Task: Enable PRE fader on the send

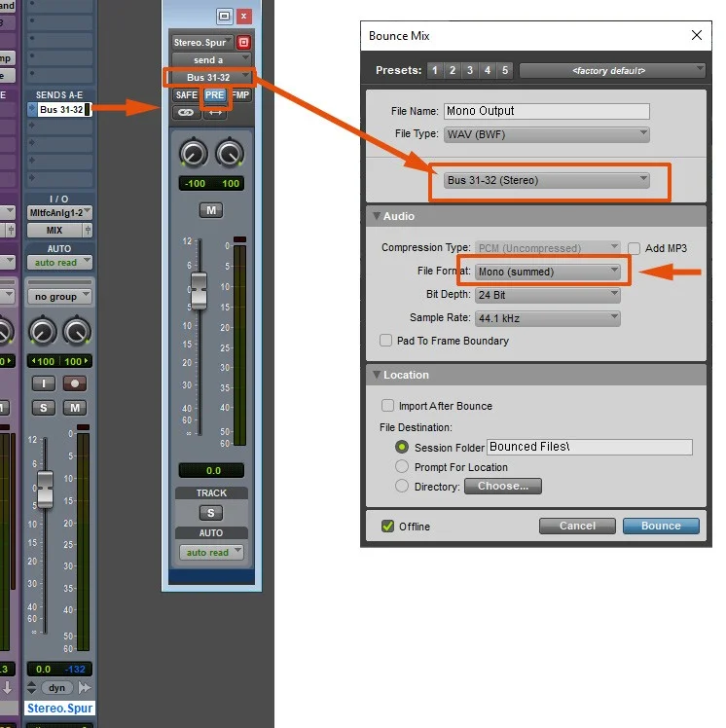Action: 215,95
